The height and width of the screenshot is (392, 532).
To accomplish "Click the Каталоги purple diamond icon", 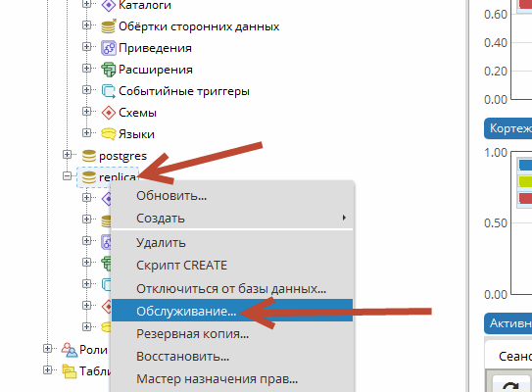I will (109, 5).
